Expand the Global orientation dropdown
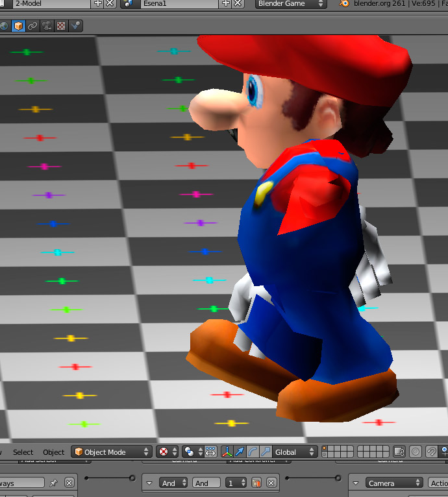 pyautogui.click(x=295, y=452)
